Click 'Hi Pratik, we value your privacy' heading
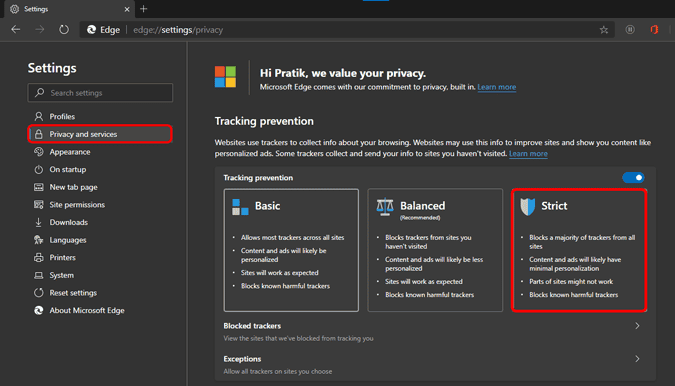 coord(343,73)
